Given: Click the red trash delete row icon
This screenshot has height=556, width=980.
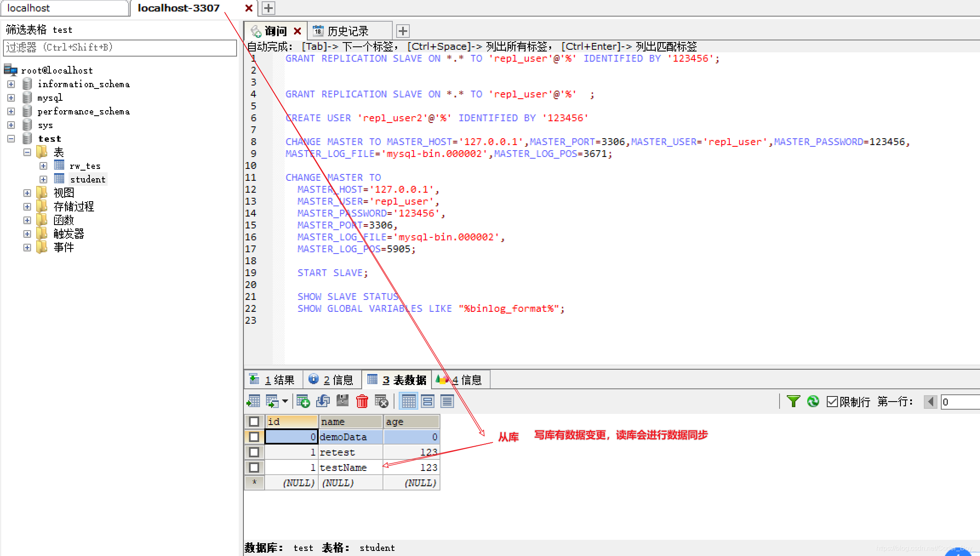Looking at the screenshot, I should coord(362,401).
